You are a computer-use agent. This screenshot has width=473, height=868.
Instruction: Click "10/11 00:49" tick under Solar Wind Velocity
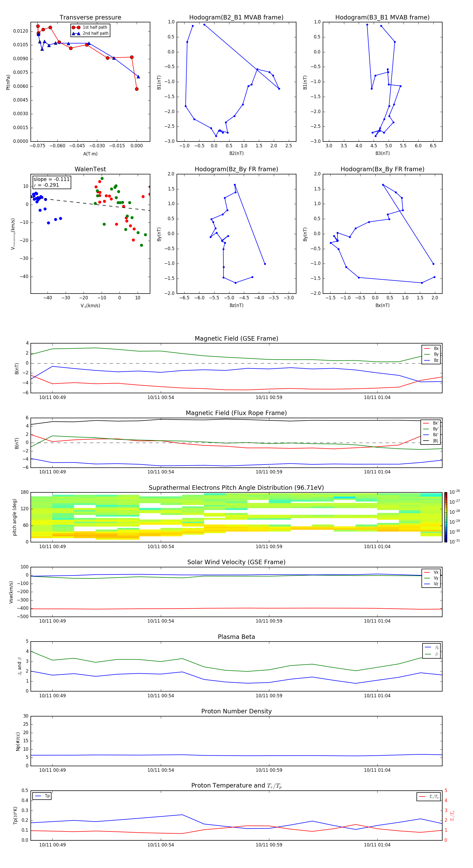click(x=53, y=621)
